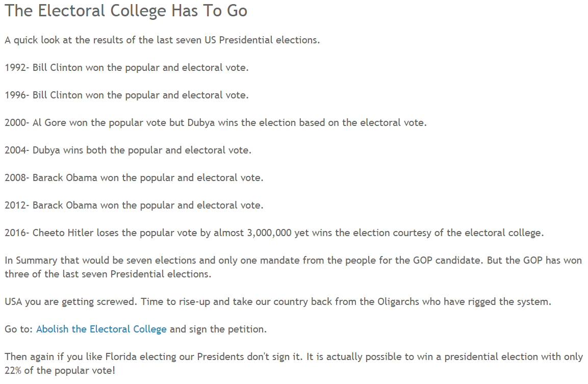Select the 1992 Bill Clinton result line
Screen dimensions: 588x384
[126, 67]
